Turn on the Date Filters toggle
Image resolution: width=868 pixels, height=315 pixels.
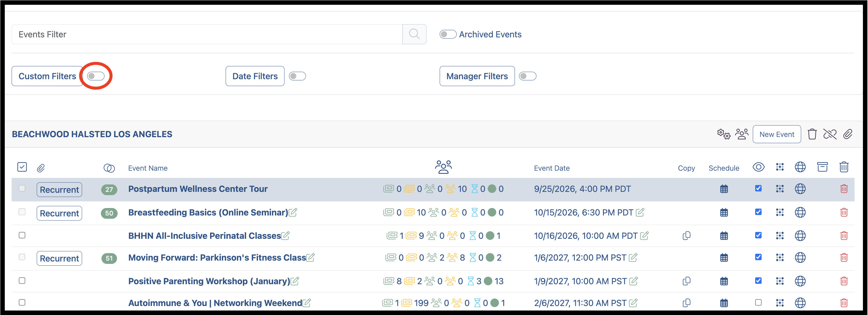coord(297,76)
